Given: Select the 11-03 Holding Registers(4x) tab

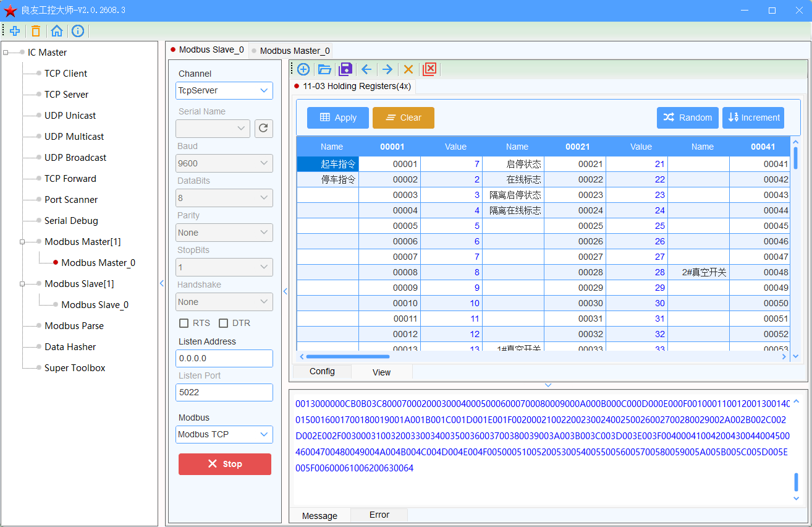Looking at the screenshot, I should tap(353, 86).
